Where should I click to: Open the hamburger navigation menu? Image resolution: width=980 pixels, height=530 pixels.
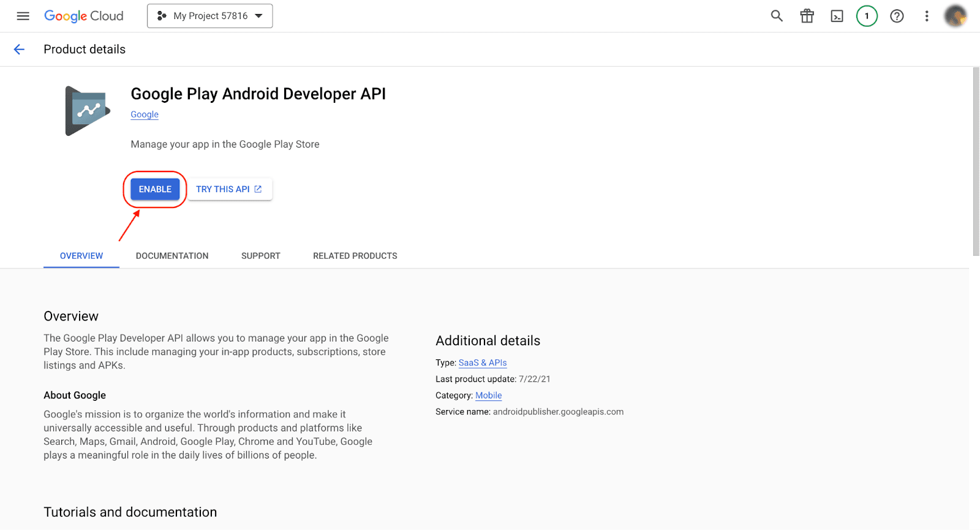[23, 16]
